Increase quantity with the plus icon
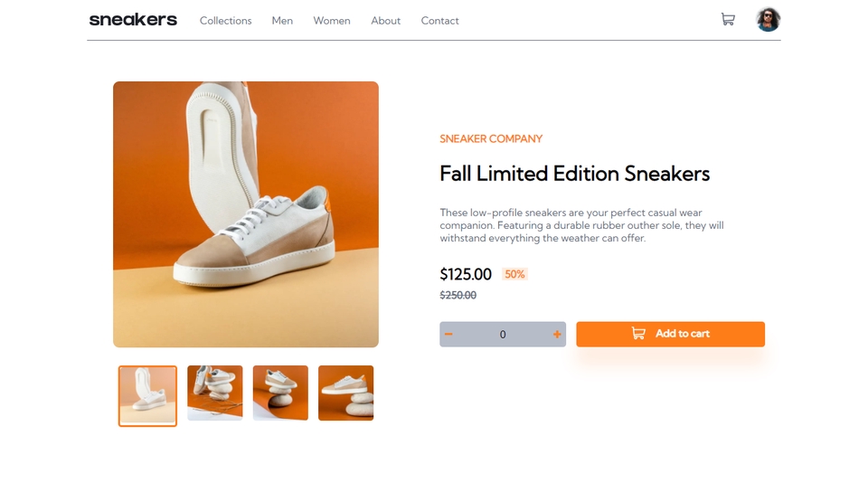The width and height of the screenshot is (868, 483). pos(557,335)
